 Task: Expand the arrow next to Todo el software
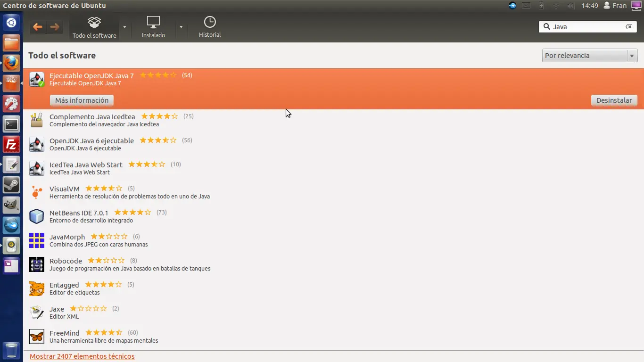coord(124,27)
